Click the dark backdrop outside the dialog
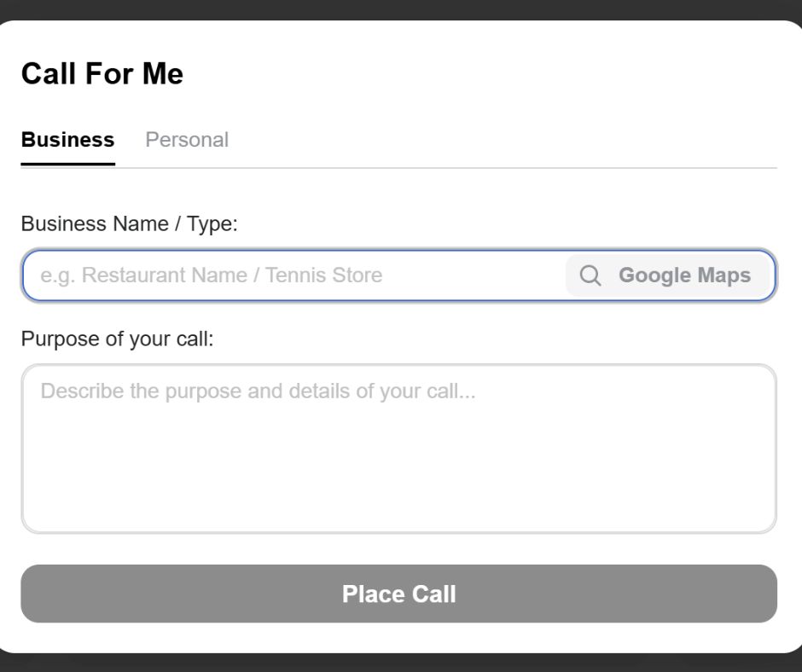The image size is (802, 672). (x=401, y=9)
